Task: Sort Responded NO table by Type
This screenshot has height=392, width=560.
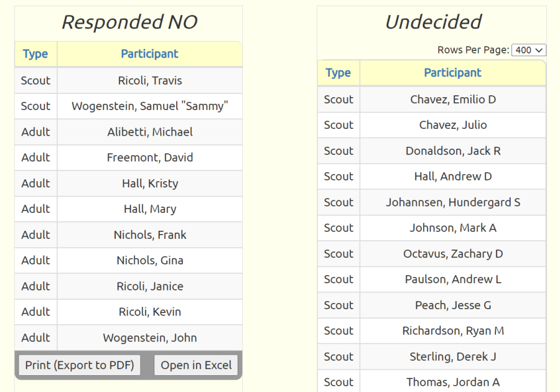Action: pyautogui.click(x=35, y=54)
